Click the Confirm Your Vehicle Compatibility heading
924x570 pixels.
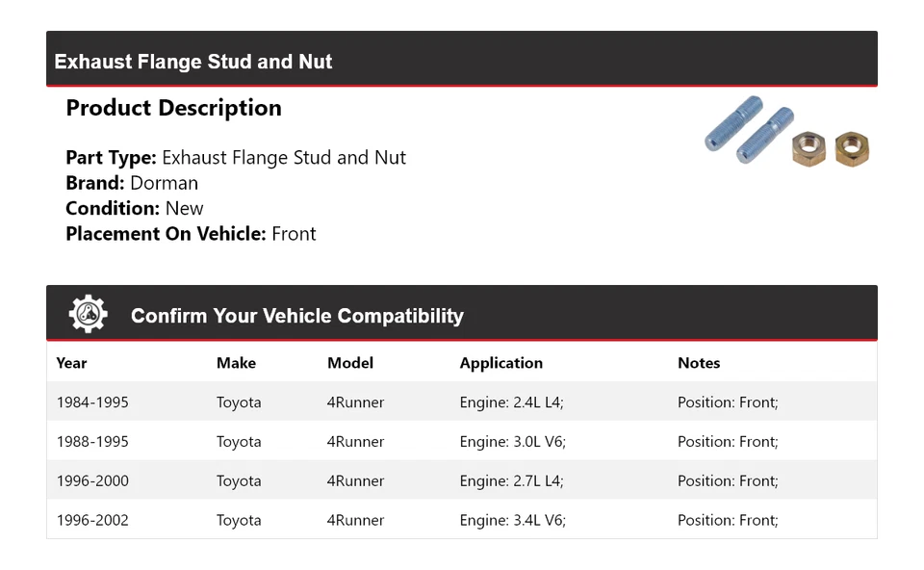[x=296, y=316]
